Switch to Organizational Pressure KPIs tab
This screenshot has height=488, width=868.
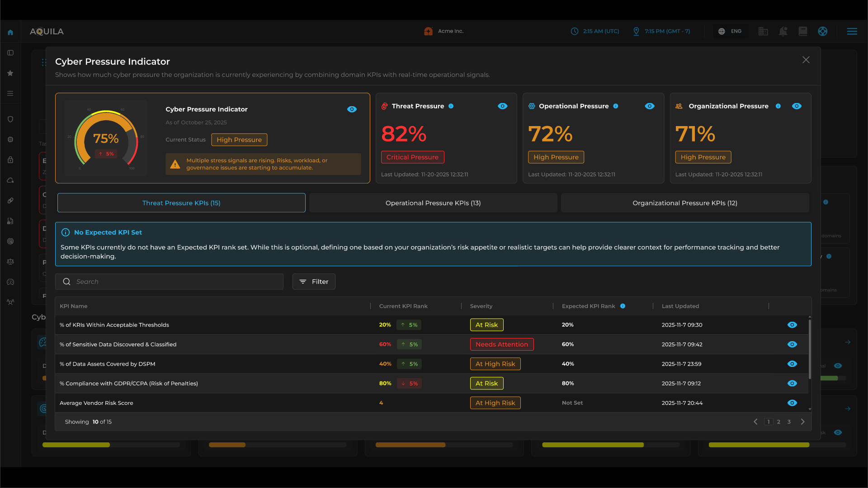(685, 202)
